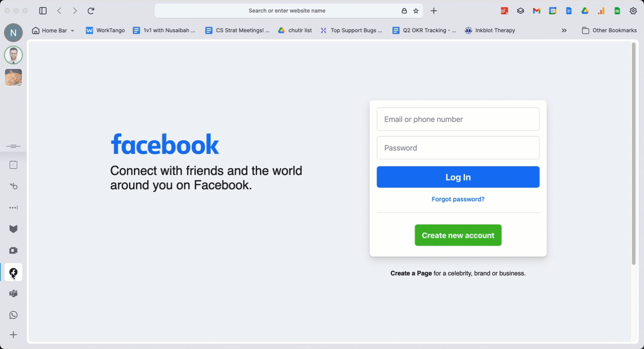
Task: Open the WorkTango bookmark
Action: (105, 30)
